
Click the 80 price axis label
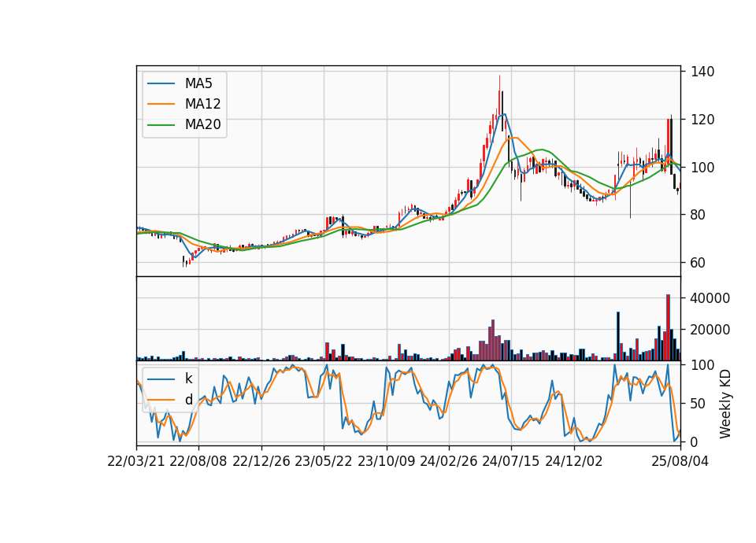point(698,215)
